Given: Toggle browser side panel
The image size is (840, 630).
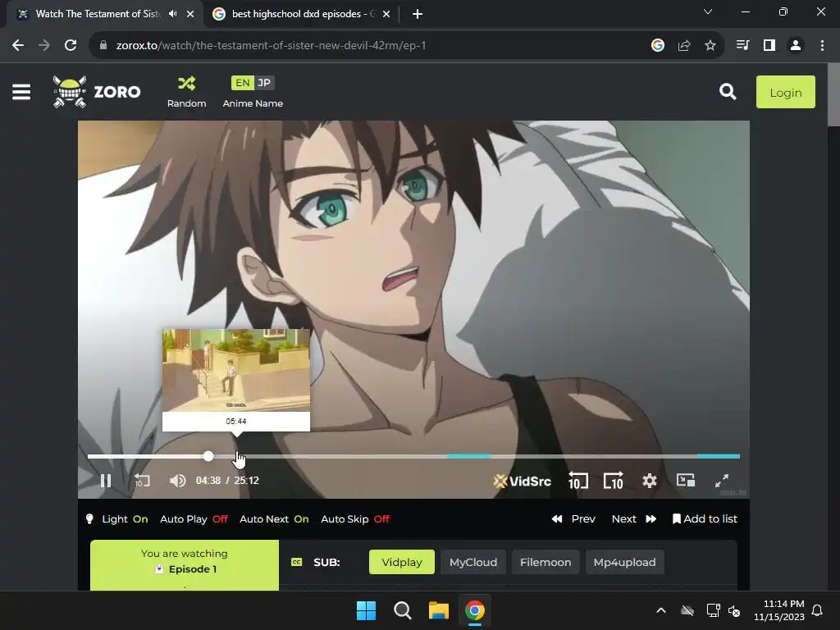Looking at the screenshot, I should (769, 46).
